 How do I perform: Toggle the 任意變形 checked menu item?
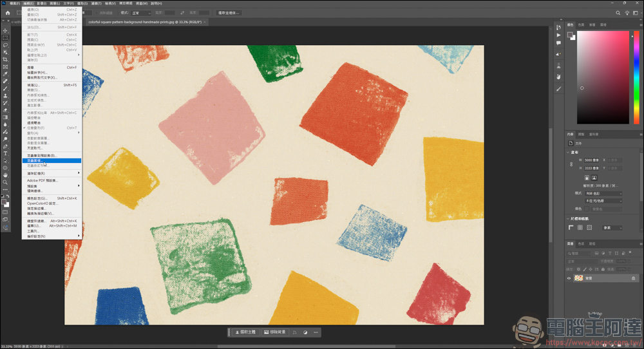[36, 128]
